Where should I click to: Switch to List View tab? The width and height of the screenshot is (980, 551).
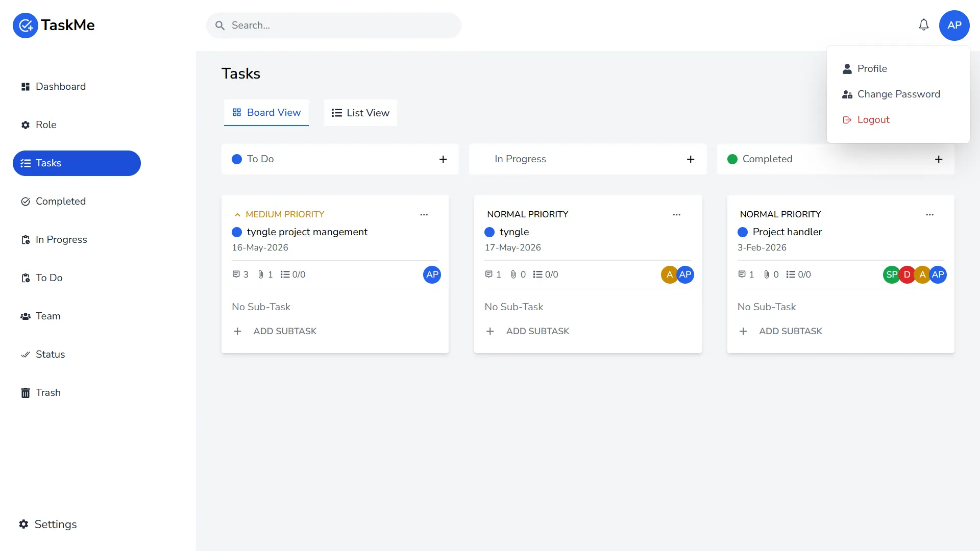tap(360, 113)
